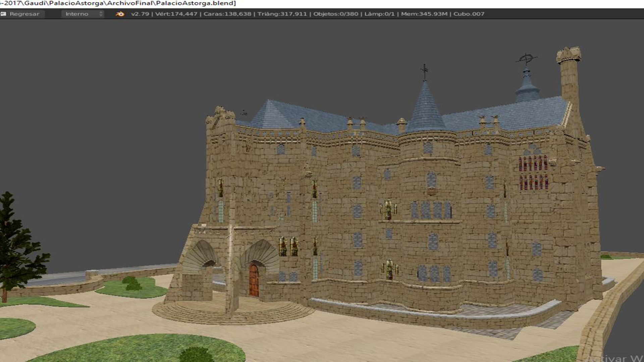
Task: Click the Blender logo icon
Action: point(120,14)
